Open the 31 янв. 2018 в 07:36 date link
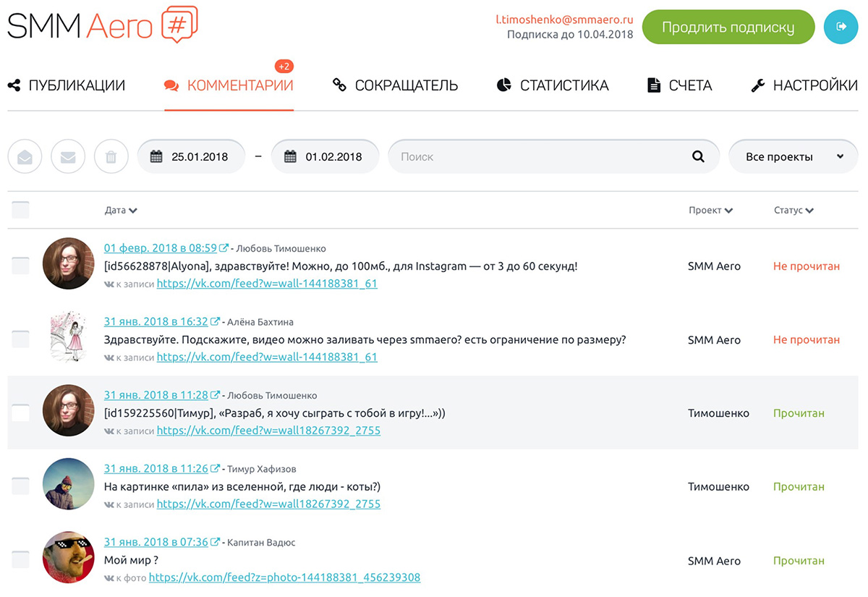Image resolution: width=868 pixels, height=597 pixels. tap(156, 543)
